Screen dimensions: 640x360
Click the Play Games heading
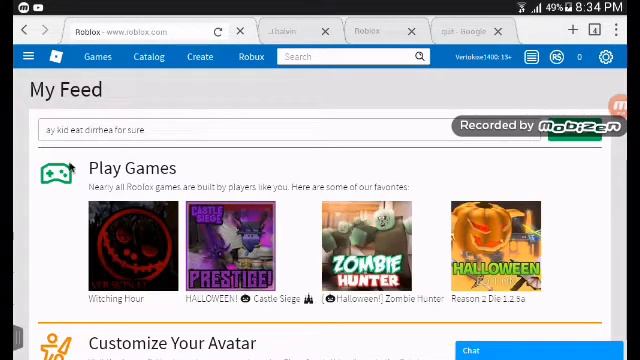(133, 168)
